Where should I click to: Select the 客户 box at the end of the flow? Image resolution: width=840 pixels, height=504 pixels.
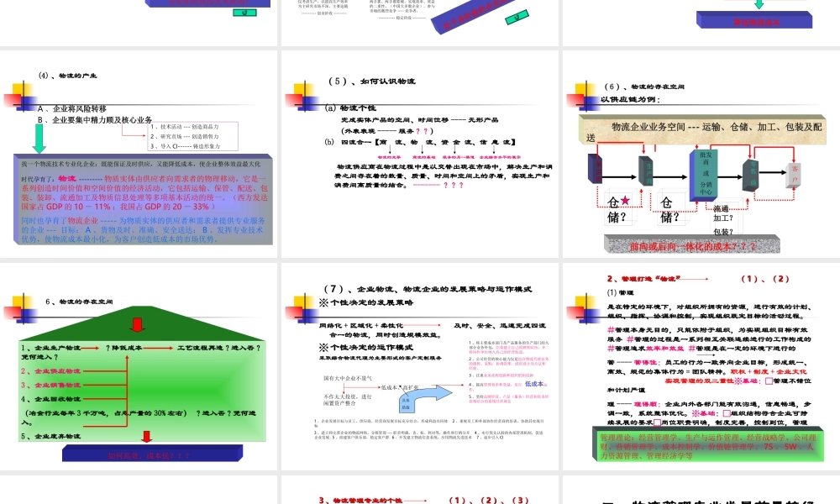point(795,175)
